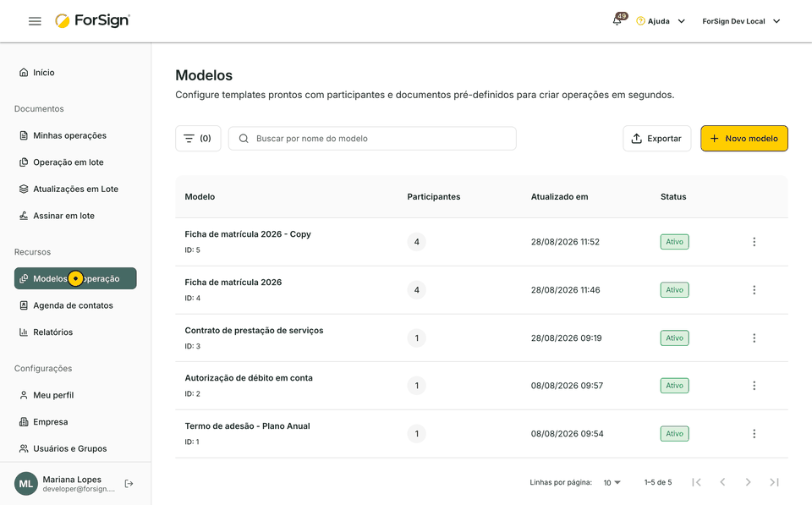Open options menu for Autorização de débito em conta
Image resolution: width=812 pixels, height=505 pixels.
[x=754, y=386]
